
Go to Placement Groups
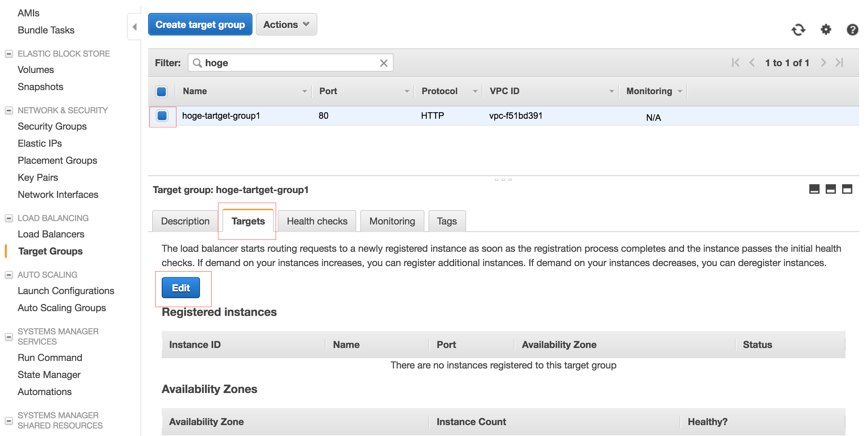(57, 160)
